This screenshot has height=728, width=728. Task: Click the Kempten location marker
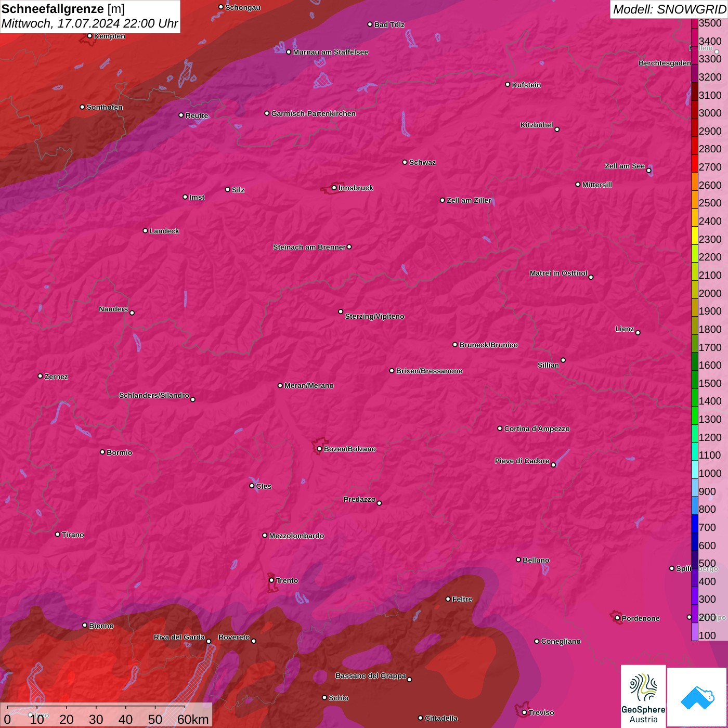(89, 36)
